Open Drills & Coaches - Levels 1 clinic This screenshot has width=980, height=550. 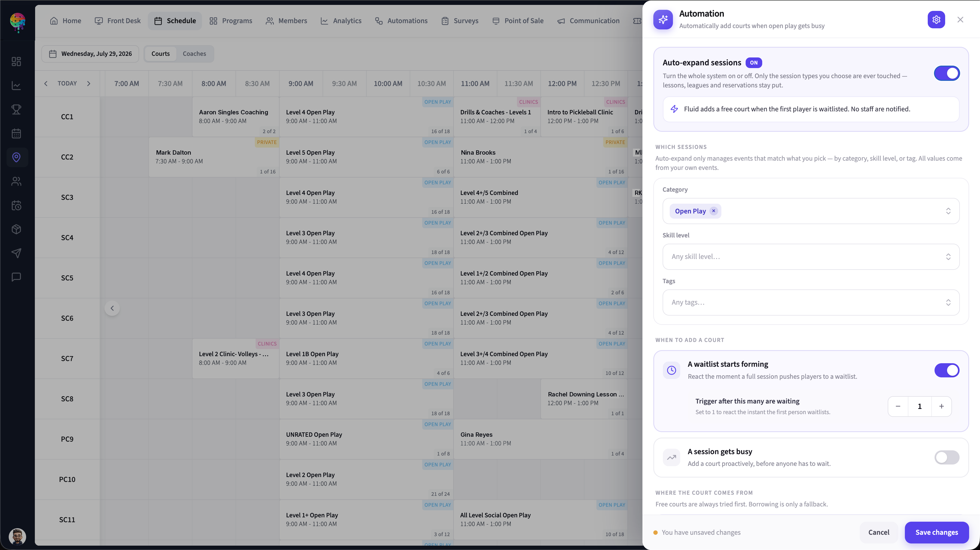pyautogui.click(x=497, y=117)
